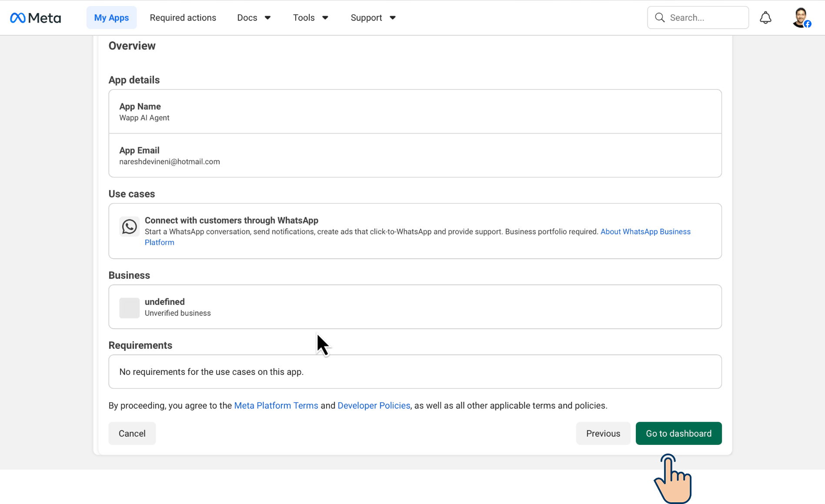825x504 pixels.
Task: Click the 'App Email' label
Action: 140,150
